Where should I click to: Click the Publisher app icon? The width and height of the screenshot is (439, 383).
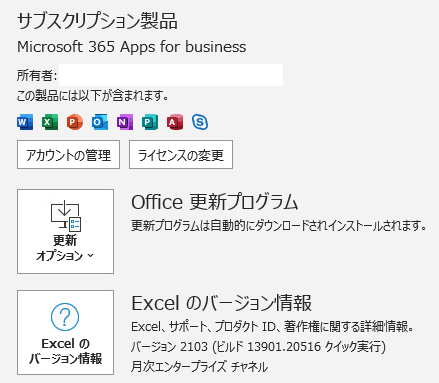pyautogui.click(x=150, y=122)
